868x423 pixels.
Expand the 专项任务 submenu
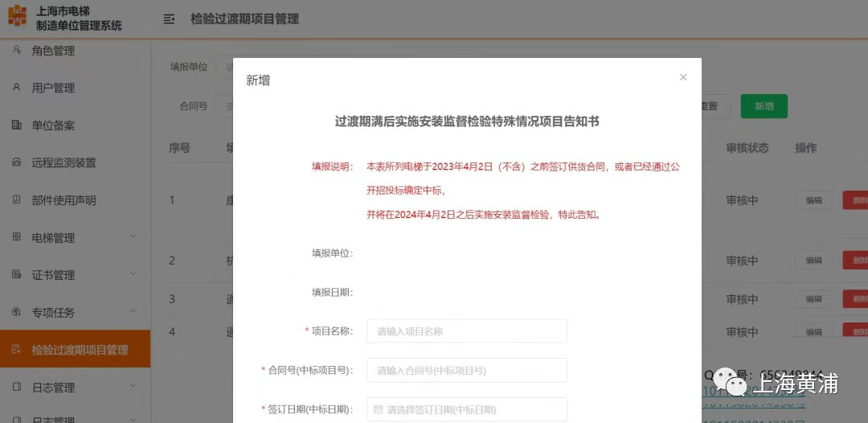(x=133, y=312)
